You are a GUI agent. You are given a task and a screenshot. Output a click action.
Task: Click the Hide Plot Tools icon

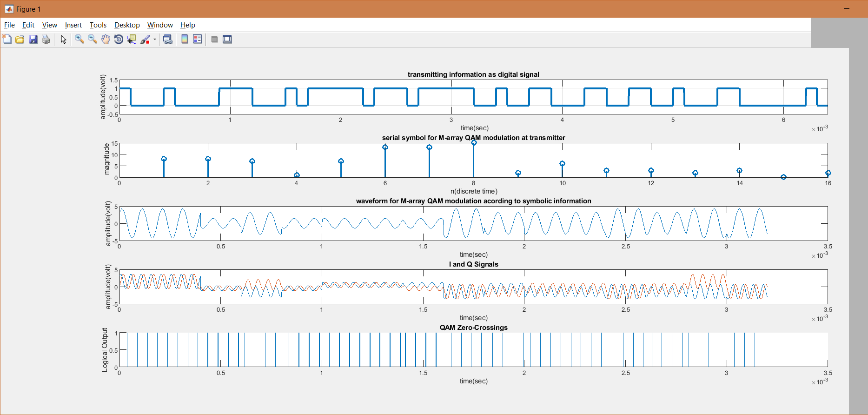214,40
